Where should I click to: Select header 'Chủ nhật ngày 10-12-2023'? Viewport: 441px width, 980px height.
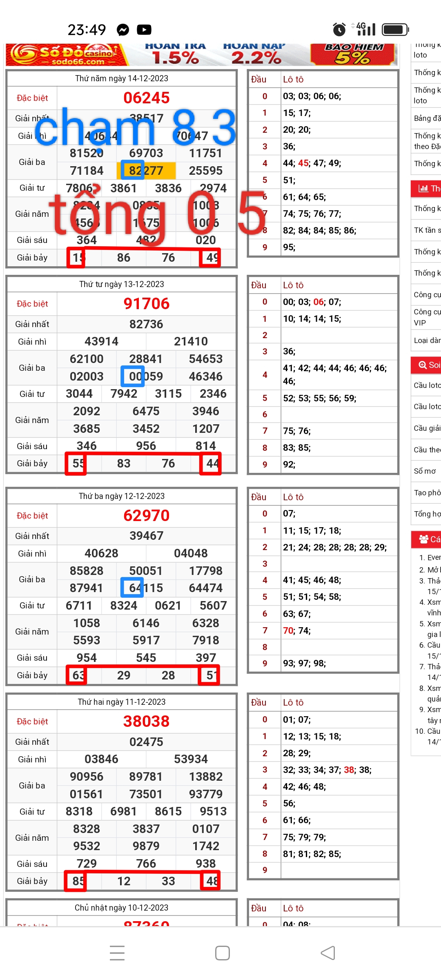click(122, 908)
